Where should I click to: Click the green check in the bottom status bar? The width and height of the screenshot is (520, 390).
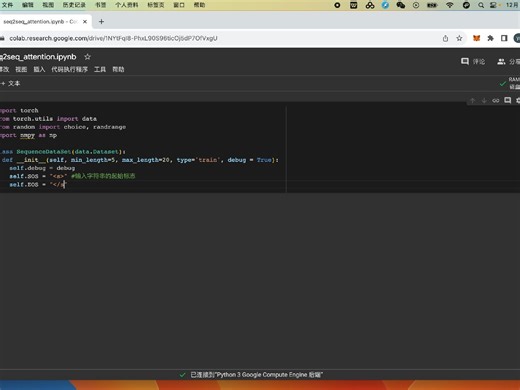pos(182,375)
